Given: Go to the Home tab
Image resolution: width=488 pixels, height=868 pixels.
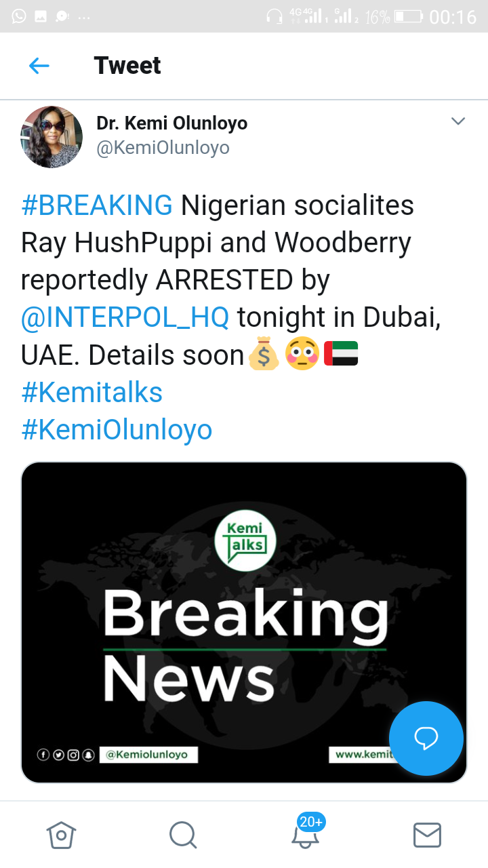Looking at the screenshot, I should click(61, 835).
